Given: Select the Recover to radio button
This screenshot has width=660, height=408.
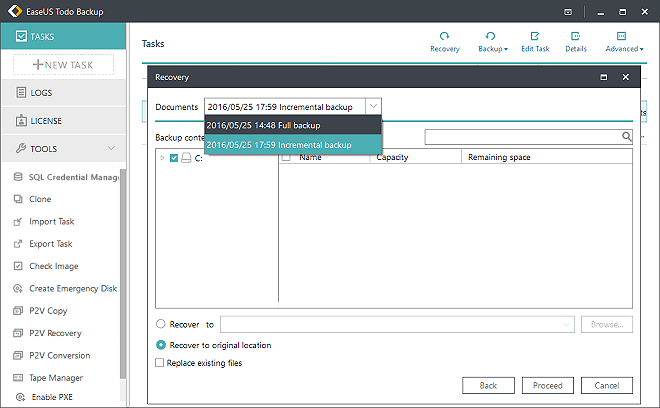Looking at the screenshot, I should click(161, 324).
